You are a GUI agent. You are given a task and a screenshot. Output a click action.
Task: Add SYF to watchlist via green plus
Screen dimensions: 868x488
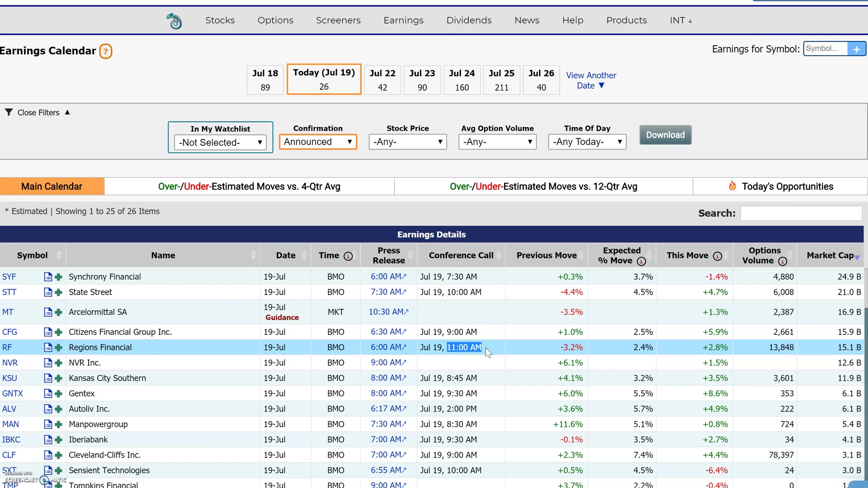58,277
